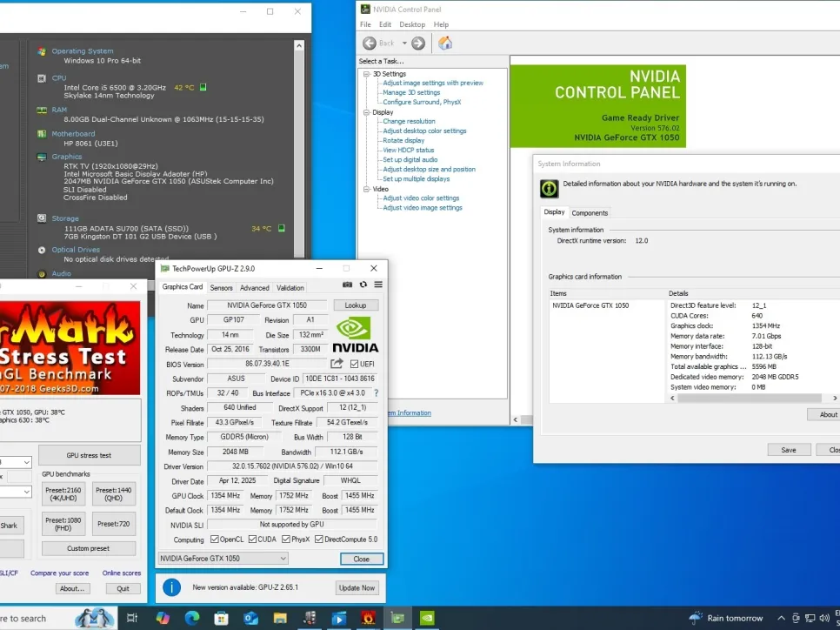This screenshot has height=630, width=840.
Task: Click the Graphics icon in Speccy
Action: coord(42,157)
